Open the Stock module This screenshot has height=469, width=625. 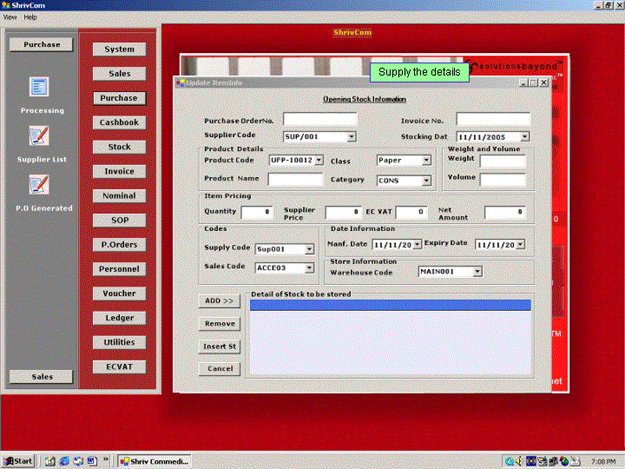click(119, 147)
